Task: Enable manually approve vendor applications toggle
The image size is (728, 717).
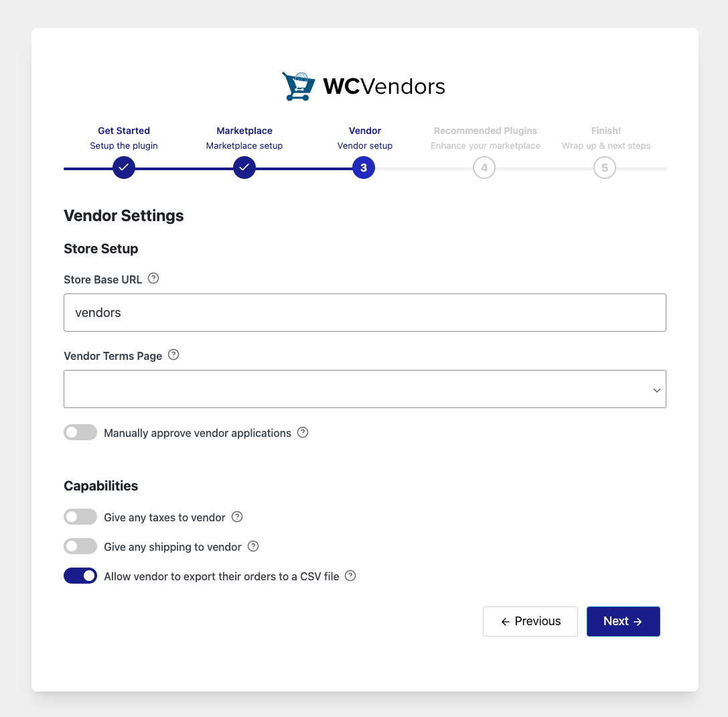Action: (80, 433)
